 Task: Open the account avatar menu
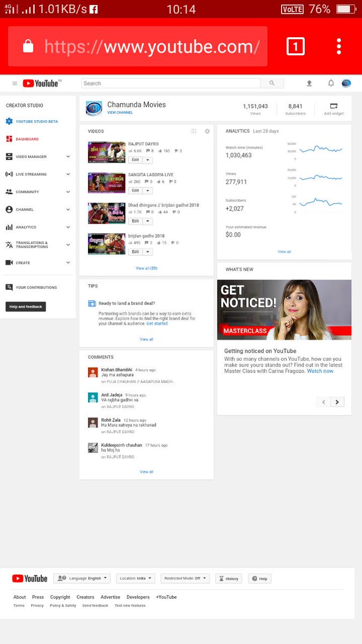[x=346, y=83]
